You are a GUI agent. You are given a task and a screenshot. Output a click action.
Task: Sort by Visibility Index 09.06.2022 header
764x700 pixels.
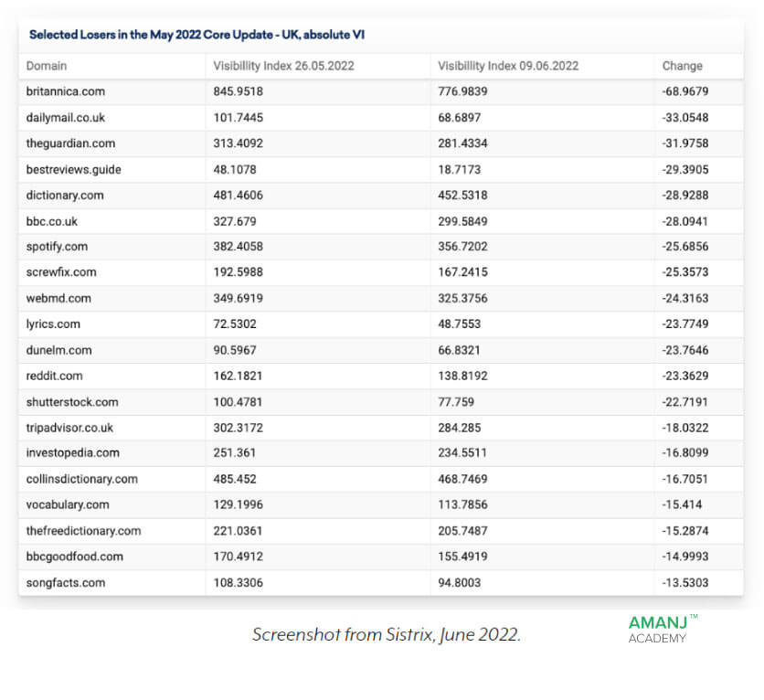click(508, 66)
